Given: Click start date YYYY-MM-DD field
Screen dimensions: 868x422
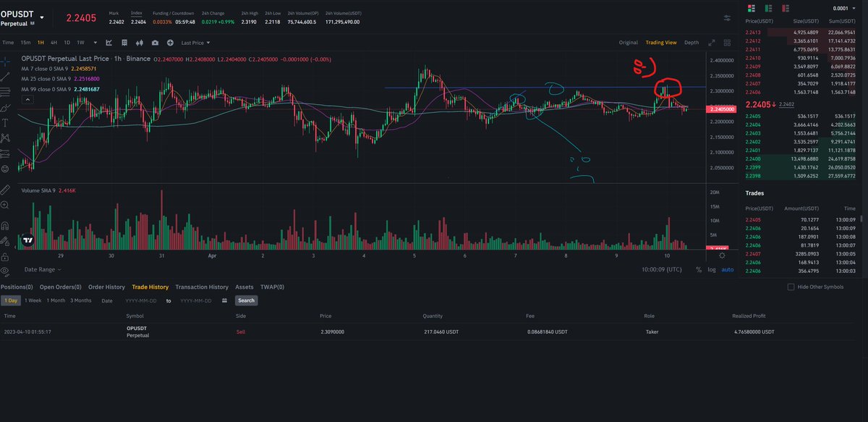Looking at the screenshot, I should point(140,300).
